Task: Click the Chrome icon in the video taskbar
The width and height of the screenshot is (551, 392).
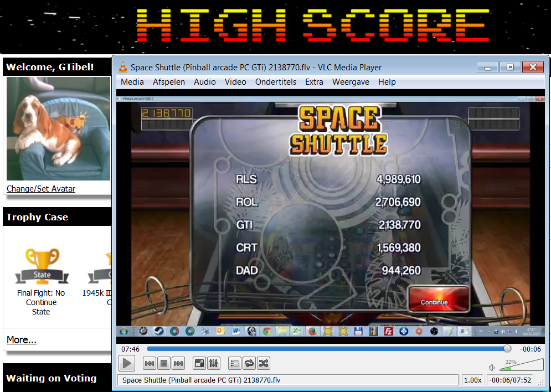Action: coord(267,331)
